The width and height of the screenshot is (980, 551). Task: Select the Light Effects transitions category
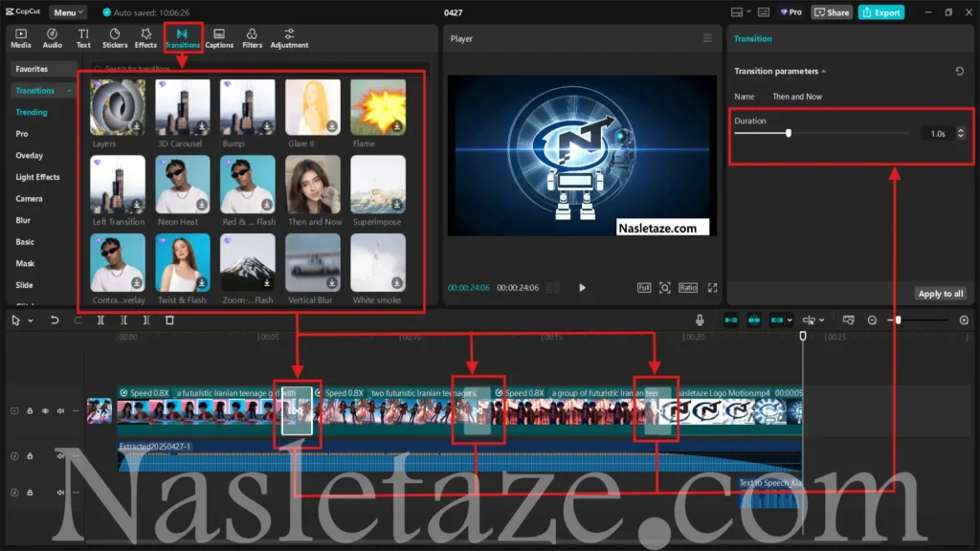pyautogui.click(x=37, y=177)
